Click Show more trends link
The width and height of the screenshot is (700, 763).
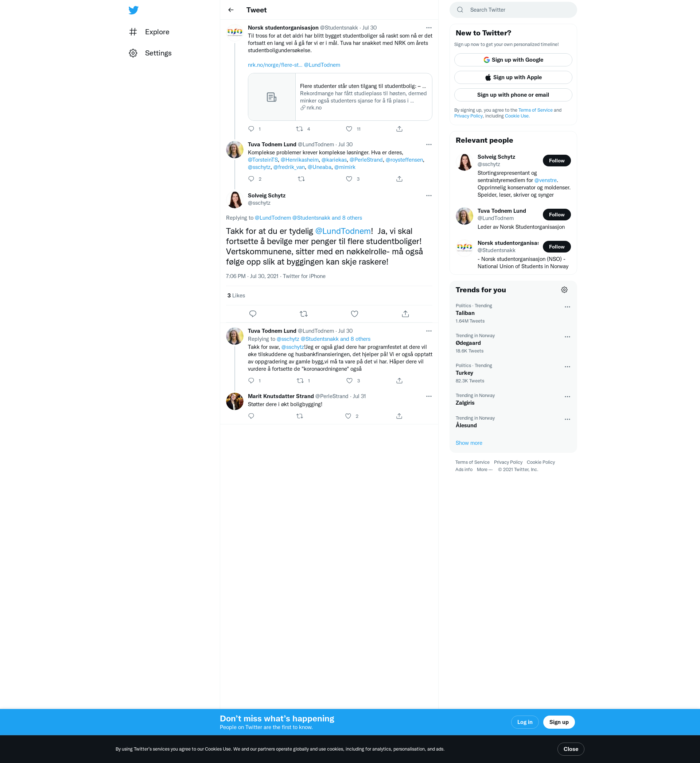468,443
